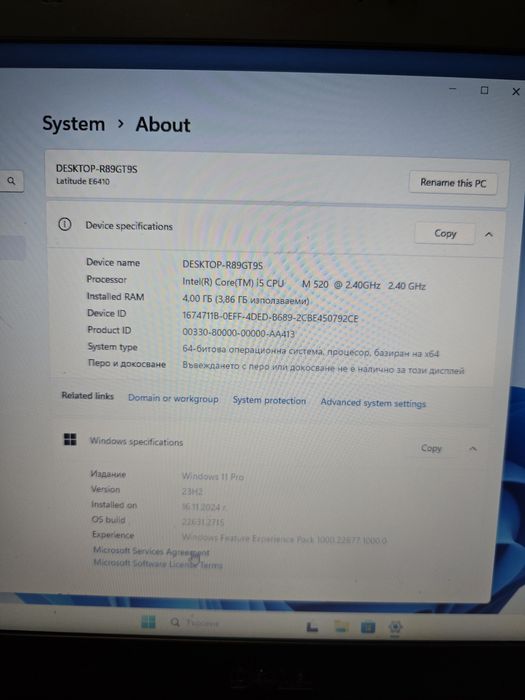Open Task View on the taskbar

tap(312, 627)
